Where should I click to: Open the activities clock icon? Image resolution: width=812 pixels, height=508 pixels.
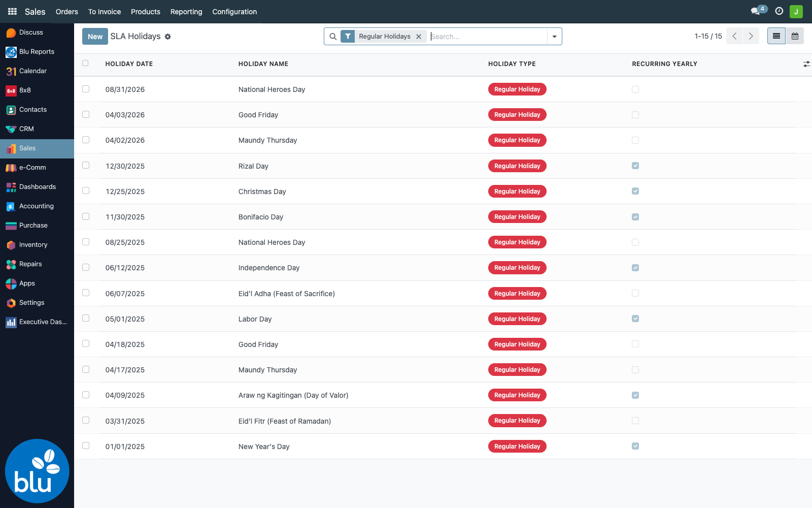(779, 11)
